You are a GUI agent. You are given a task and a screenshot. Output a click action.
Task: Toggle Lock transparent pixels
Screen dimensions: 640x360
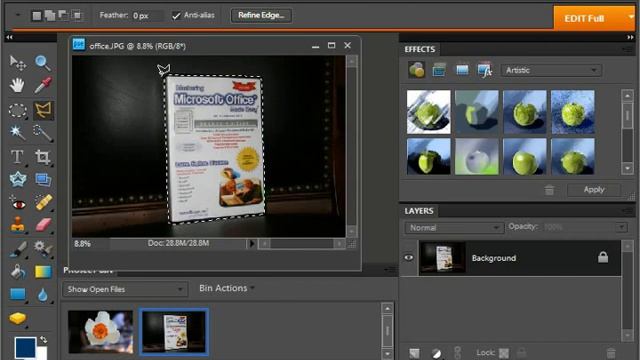click(504, 353)
